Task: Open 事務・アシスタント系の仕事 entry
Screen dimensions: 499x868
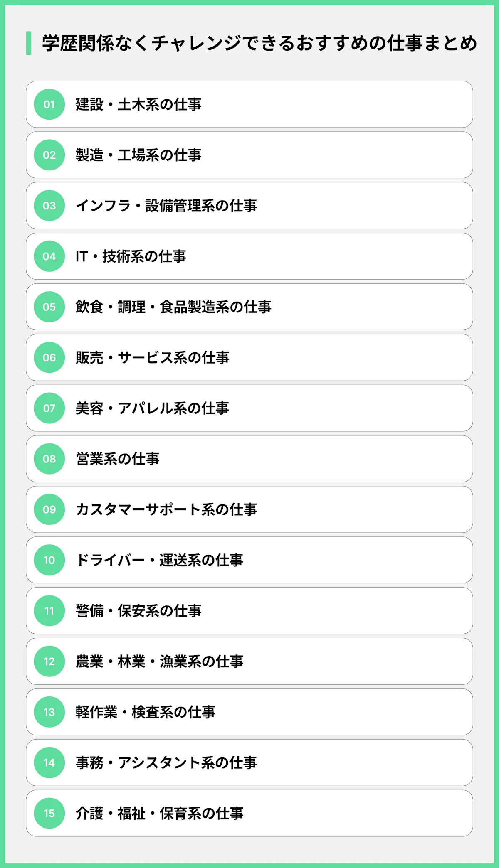Action: [x=166, y=762]
